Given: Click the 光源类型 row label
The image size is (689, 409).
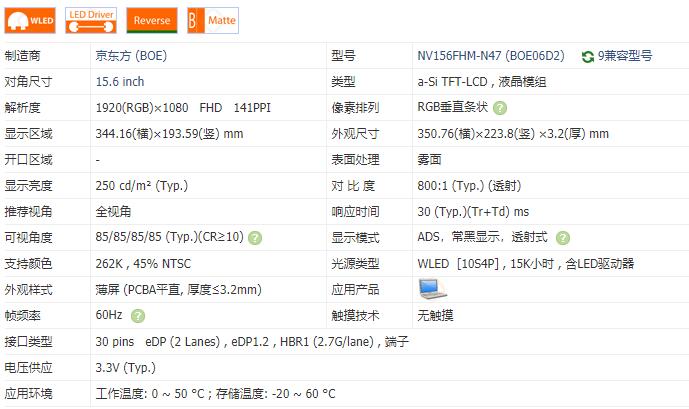Looking at the screenshot, I should 355,263.
